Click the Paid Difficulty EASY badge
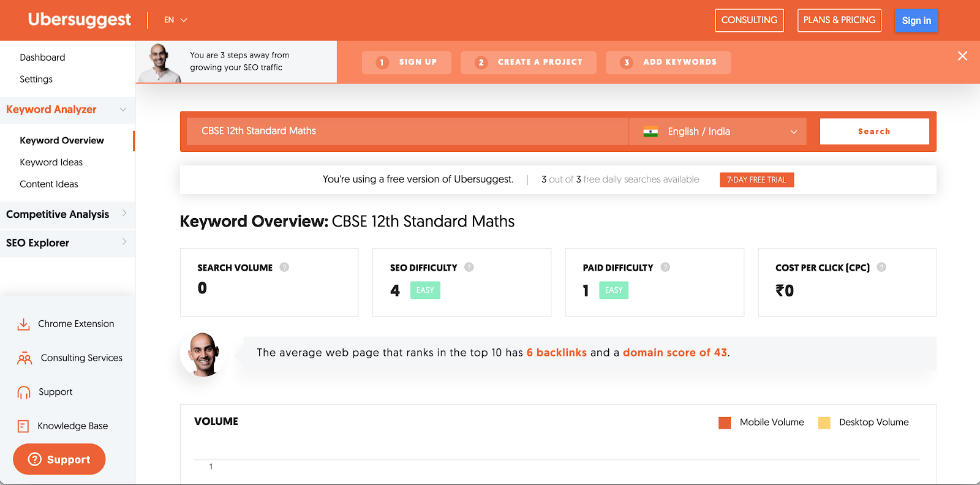This screenshot has width=980, height=485. (x=614, y=290)
